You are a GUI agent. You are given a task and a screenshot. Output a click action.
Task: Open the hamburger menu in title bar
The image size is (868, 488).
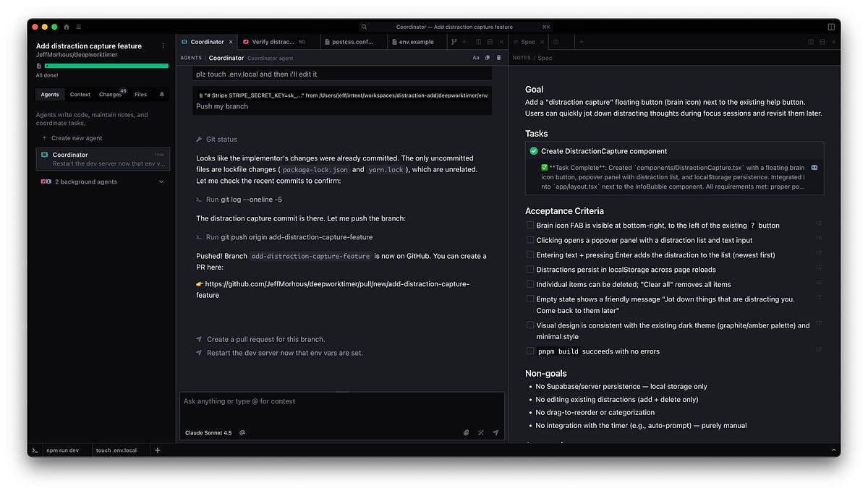78,27
